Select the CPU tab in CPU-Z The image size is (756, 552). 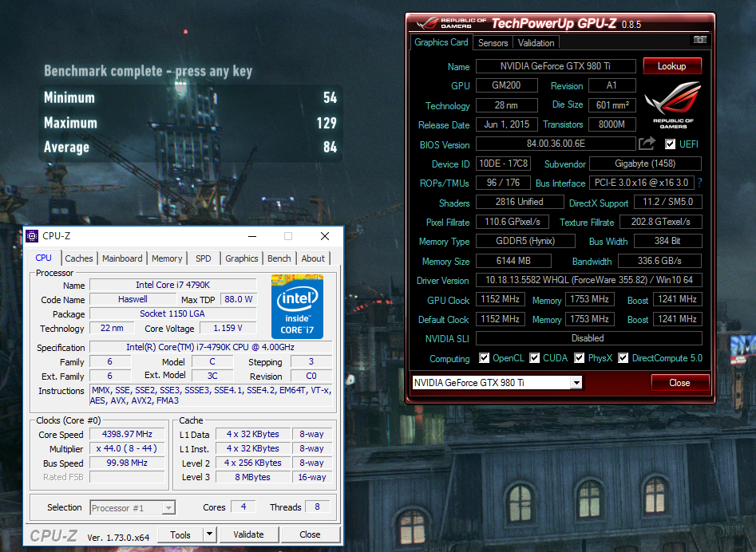coord(43,258)
